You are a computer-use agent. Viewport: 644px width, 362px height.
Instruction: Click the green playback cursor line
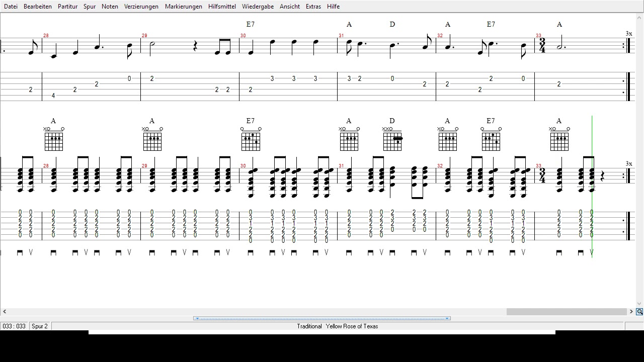click(592, 186)
